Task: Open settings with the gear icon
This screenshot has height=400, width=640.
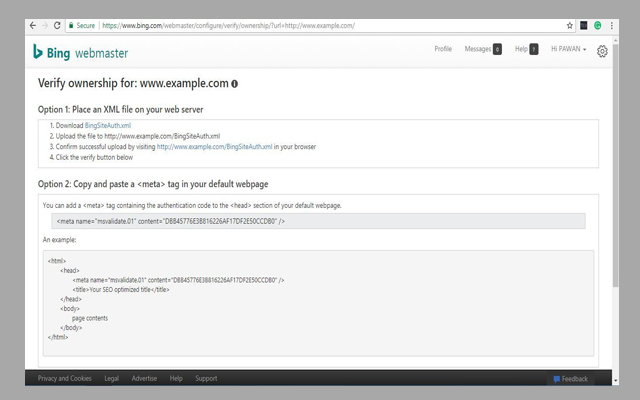Action: pyautogui.click(x=602, y=51)
